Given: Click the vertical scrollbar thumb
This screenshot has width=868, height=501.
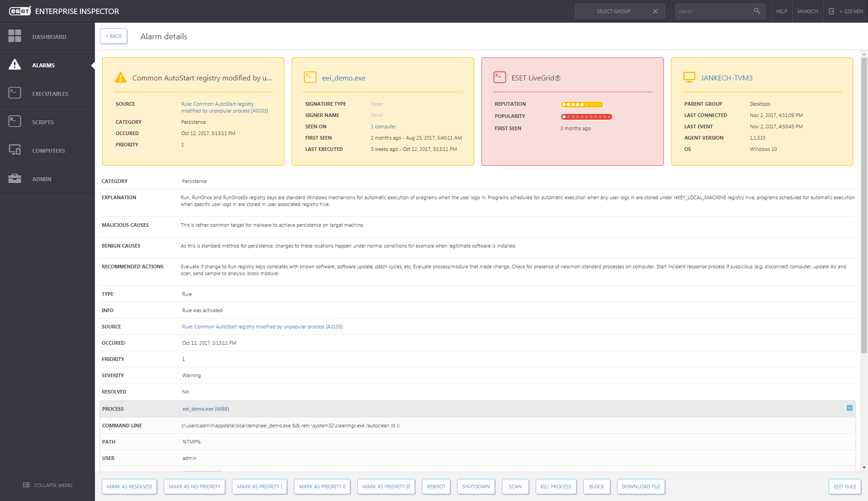Looking at the screenshot, I should [x=864, y=206].
